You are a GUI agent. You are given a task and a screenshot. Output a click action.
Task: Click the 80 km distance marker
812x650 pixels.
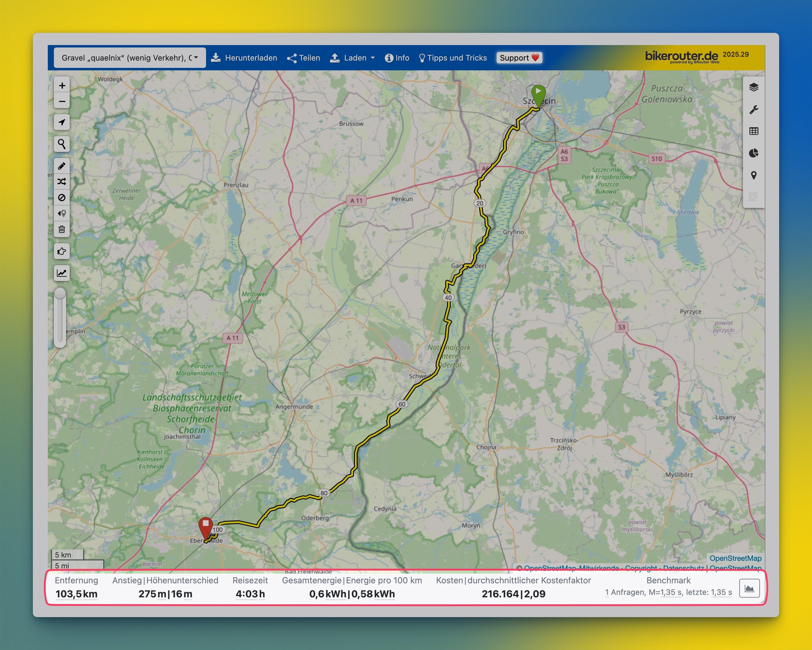pyautogui.click(x=324, y=493)
